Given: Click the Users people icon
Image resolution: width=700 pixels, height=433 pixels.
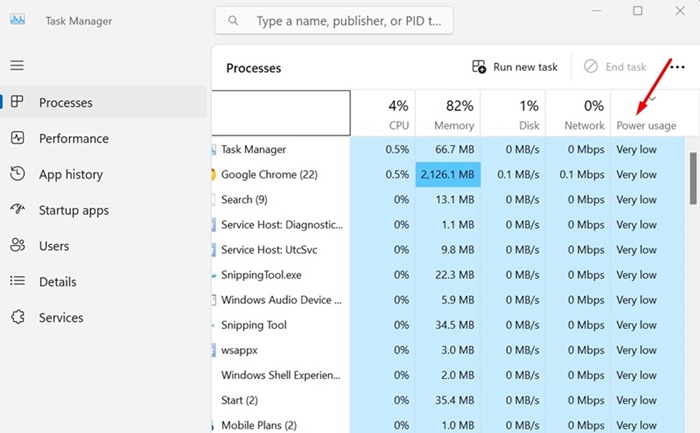Looking at the screenshot, I should 17,246.
